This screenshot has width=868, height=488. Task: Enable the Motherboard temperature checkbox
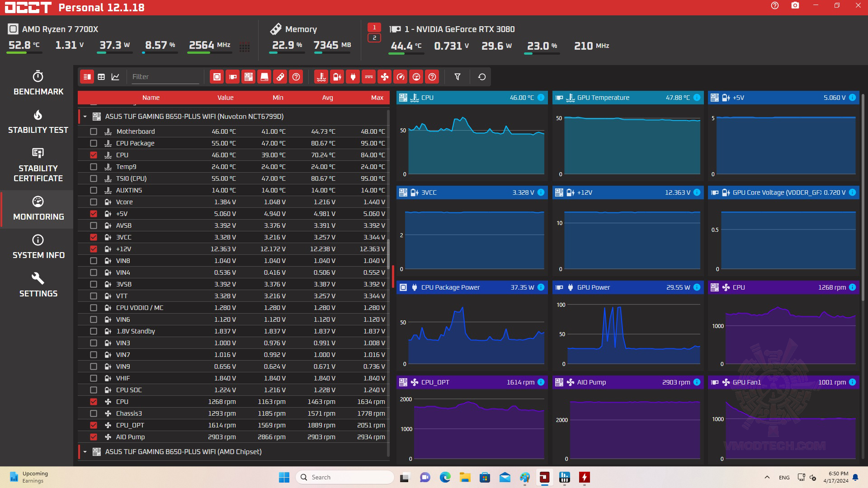pyautogui.click(x=94, y=131)
